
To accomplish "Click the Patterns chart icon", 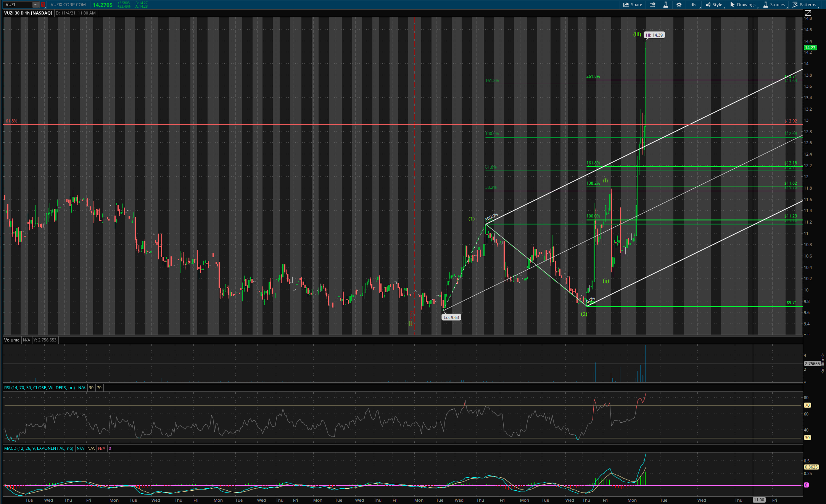I will (795, 5).
